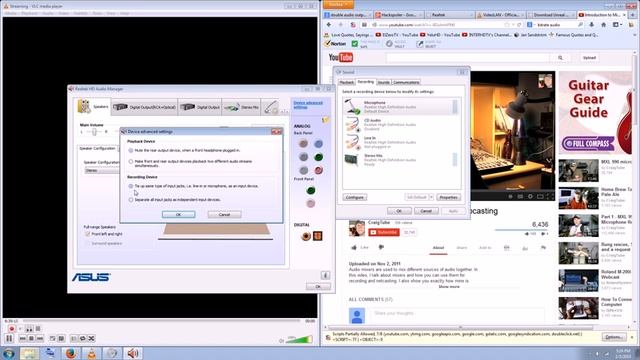Viewport: 640px width, 360px height.
Task: Click the Firefox home icon
Action: 604,25
